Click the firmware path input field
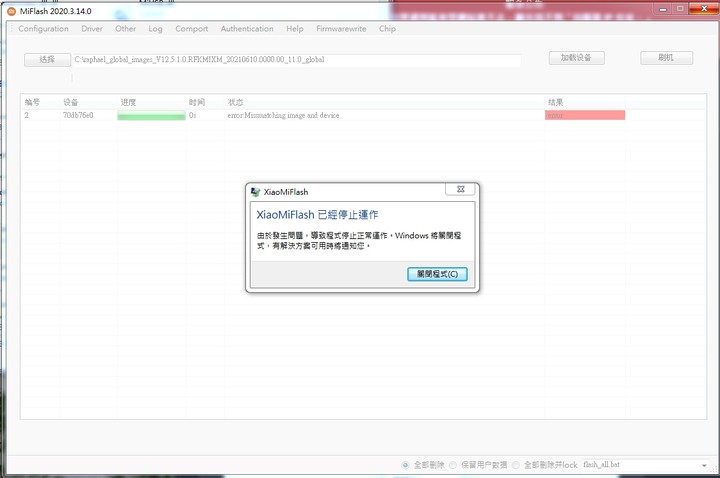Viewport: 720px width, 478px height. pyautogui.click(x=297, y=60)
